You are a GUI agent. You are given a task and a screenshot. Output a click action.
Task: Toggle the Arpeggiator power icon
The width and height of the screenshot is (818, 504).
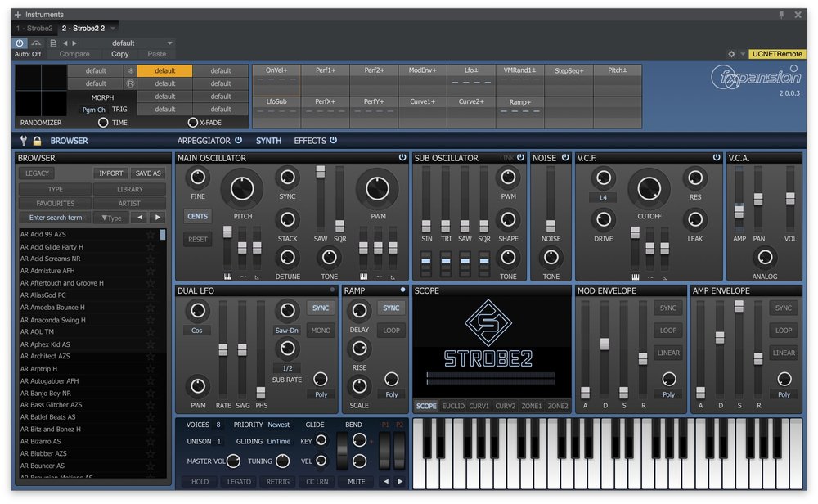pos(238,140)
